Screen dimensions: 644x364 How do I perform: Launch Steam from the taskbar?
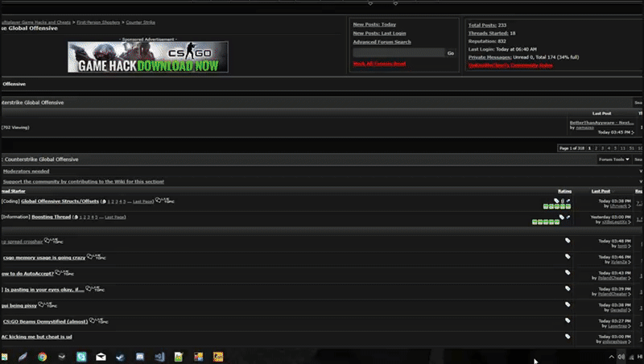120,357
